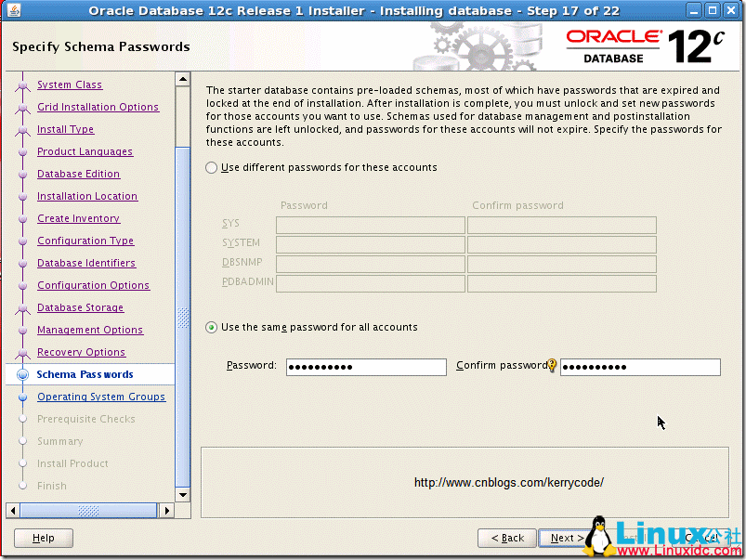Click the right arrow of the horizontal scrollbar

(168, 510)
